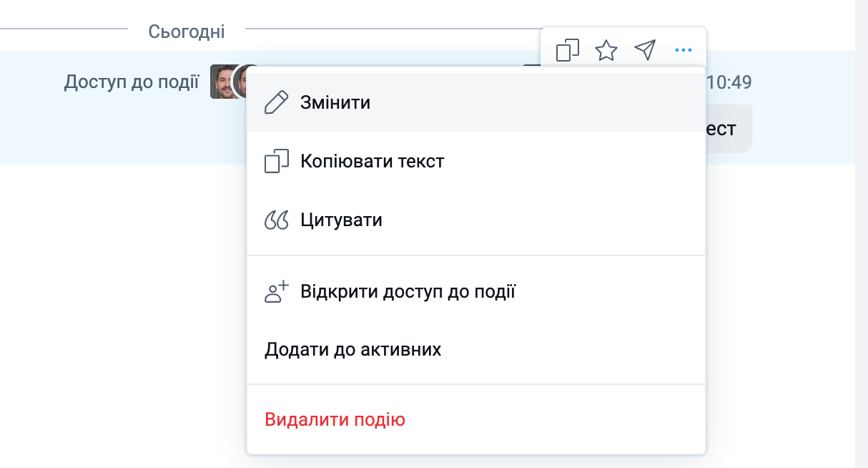Click the 10:49 message timestamp
The height and width of the screenshot is (468, 868).
pyautogui.click(x=729, y=83)
